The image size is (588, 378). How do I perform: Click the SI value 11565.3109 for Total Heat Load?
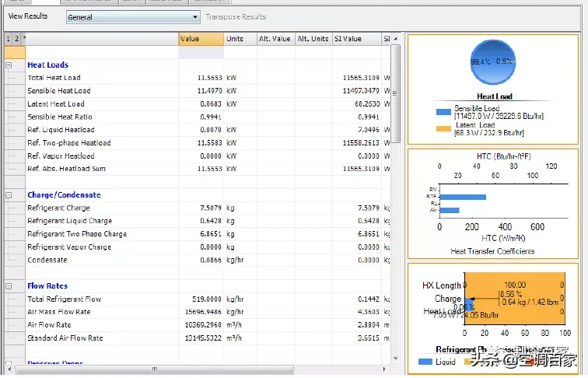click(361, 78)
